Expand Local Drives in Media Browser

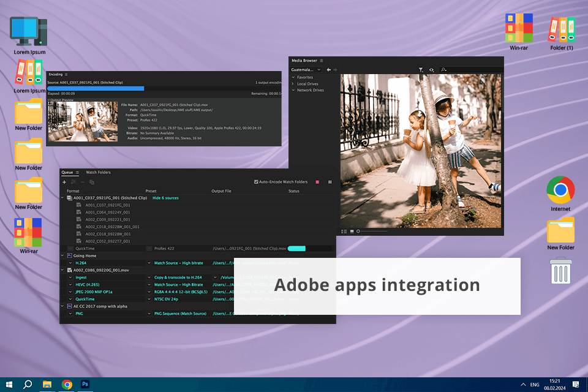point(293,84)
